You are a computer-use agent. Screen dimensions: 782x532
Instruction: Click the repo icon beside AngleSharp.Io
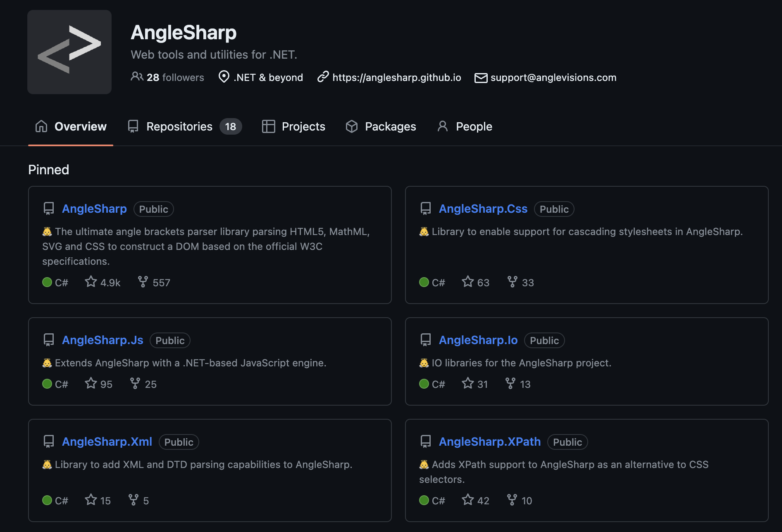pos(426,340)
